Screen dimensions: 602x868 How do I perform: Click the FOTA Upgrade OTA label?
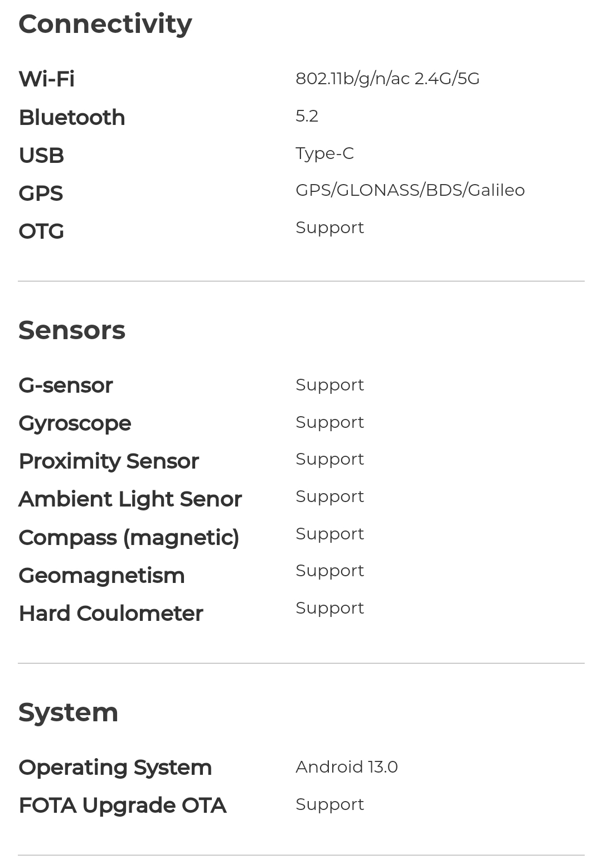tap(123, 806)
